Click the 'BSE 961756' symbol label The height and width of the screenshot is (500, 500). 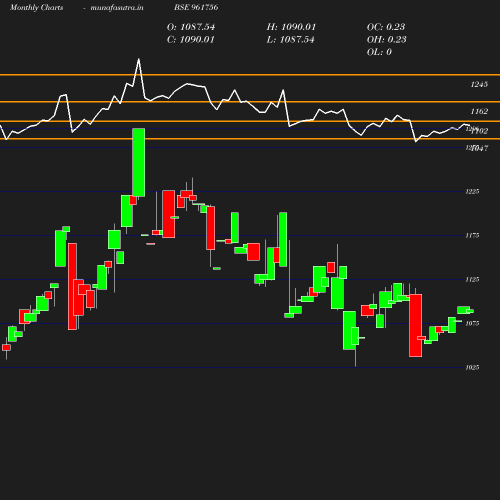pyautogui.click(x=196, y=7)
